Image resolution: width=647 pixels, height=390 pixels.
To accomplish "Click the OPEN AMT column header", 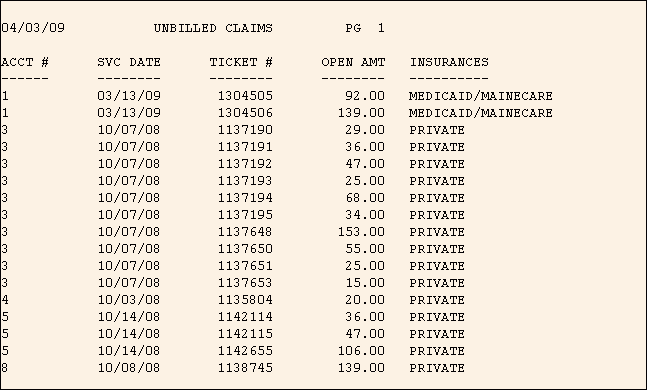I will (x=353, y=62).
